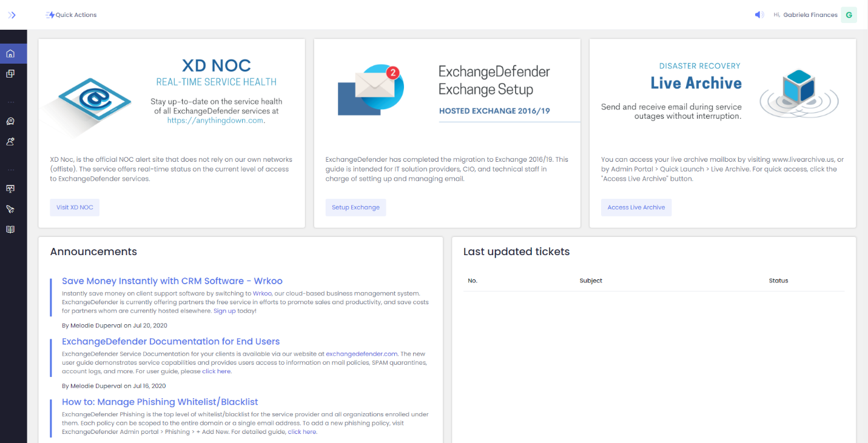This screenshot has width=868, height=443.
Task: Click the Home icon in sidebar
Action: point(10,54)
